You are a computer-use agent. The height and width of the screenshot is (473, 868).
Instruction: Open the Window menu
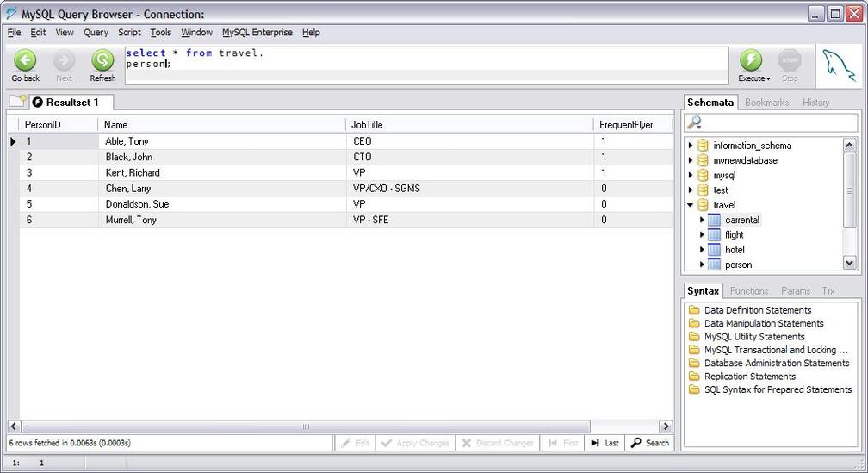coord(196,33)
